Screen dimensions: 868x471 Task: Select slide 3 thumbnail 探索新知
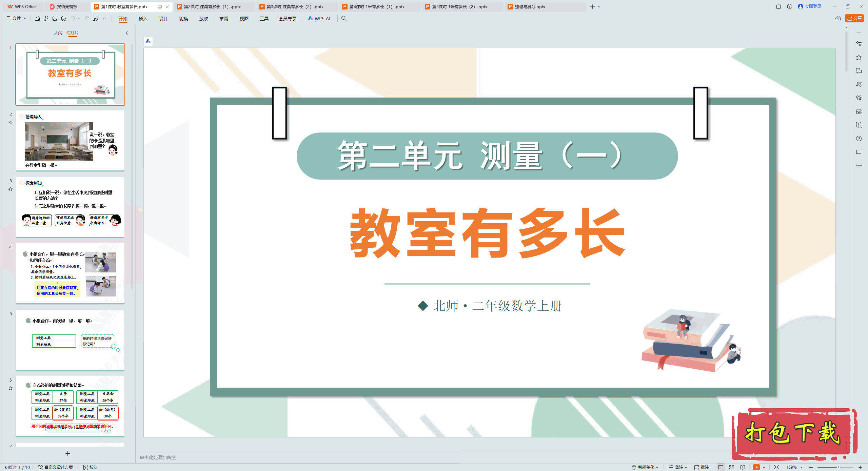(70, 207)
